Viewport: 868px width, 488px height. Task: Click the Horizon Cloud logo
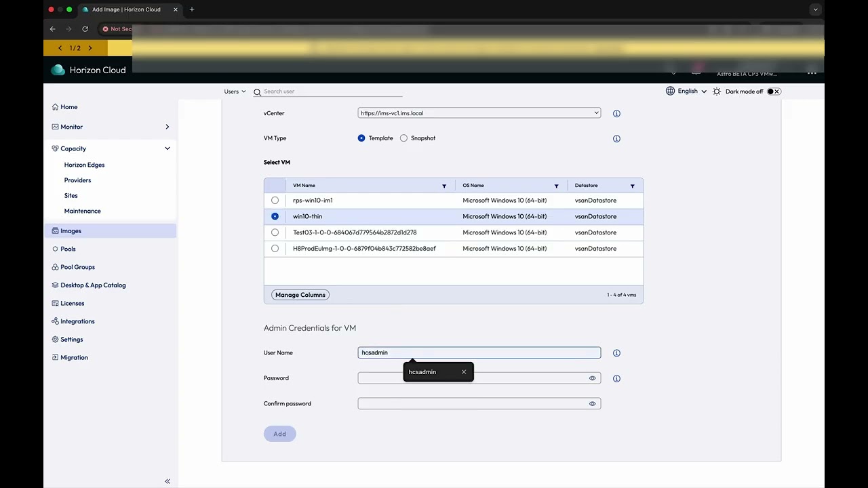(58, 70)
